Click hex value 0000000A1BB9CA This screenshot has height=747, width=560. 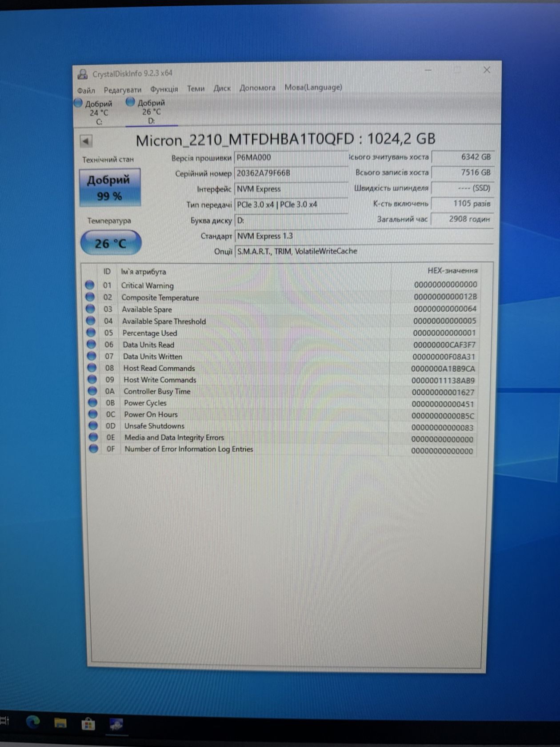(443, 369)
